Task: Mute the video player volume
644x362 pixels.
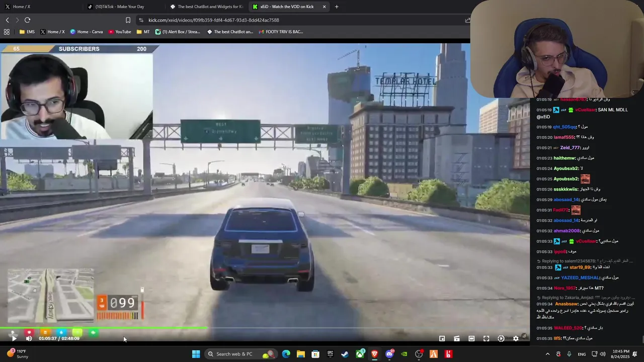Action: [x=29, y=338]
